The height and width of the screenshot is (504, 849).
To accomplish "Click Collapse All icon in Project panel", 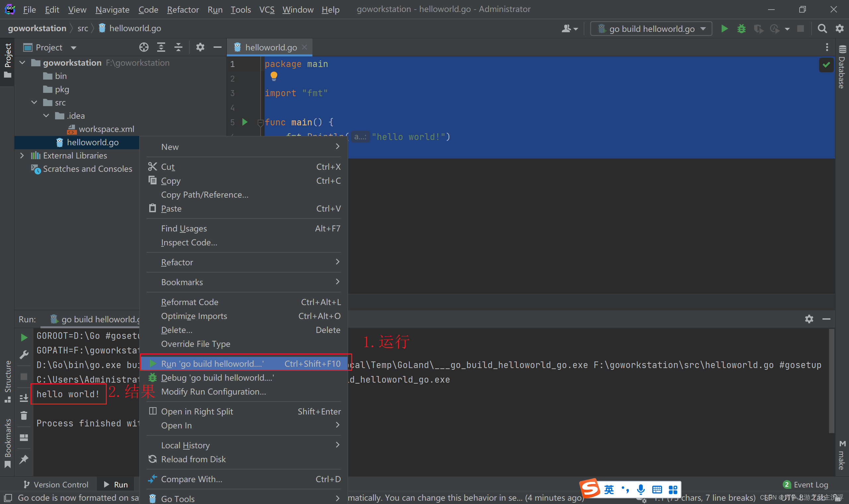I will (x=178, y=47).
